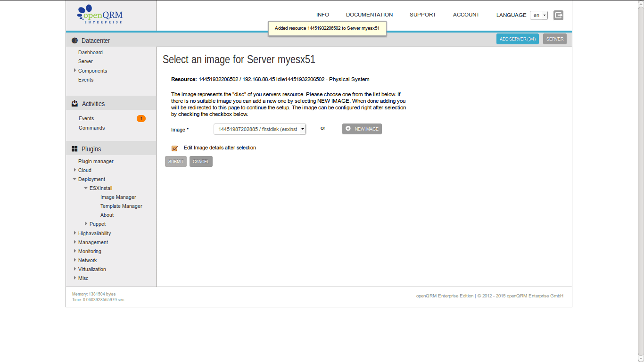Click the logout icon beside language selector

(558, 15)
